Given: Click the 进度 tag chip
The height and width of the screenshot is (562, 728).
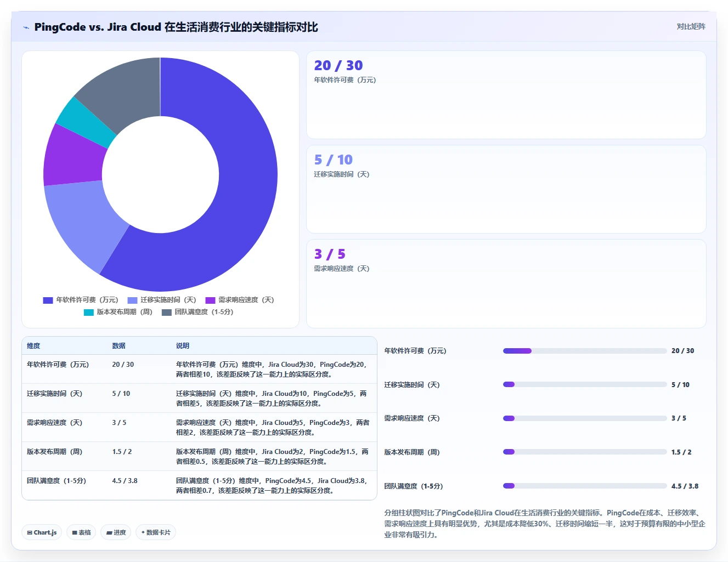Looking at the screenshot, I should [x=116, y=532].
